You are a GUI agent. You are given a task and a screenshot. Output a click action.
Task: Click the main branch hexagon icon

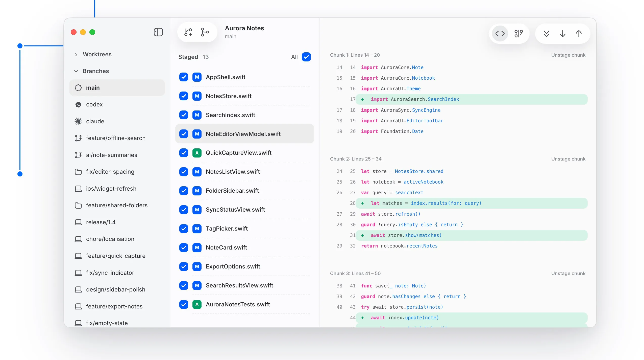coord(78,88)
